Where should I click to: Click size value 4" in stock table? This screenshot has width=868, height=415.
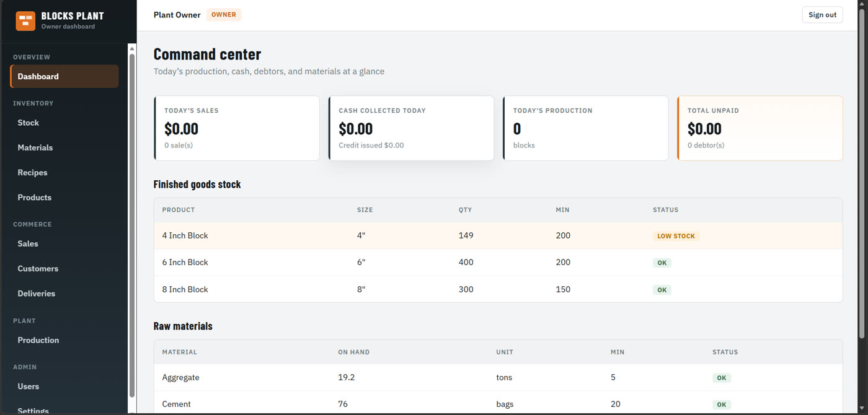pyautogui.click(x=361, y=235)
